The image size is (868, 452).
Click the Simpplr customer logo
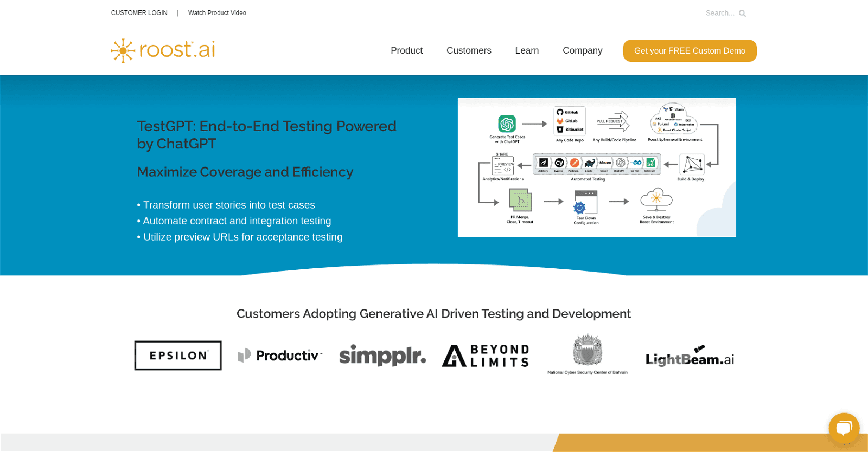[382, 356]
